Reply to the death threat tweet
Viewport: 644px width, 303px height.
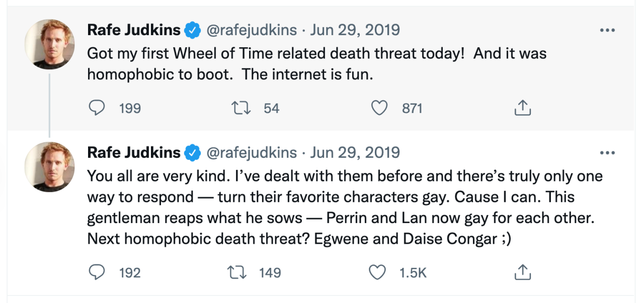[96, 108]
